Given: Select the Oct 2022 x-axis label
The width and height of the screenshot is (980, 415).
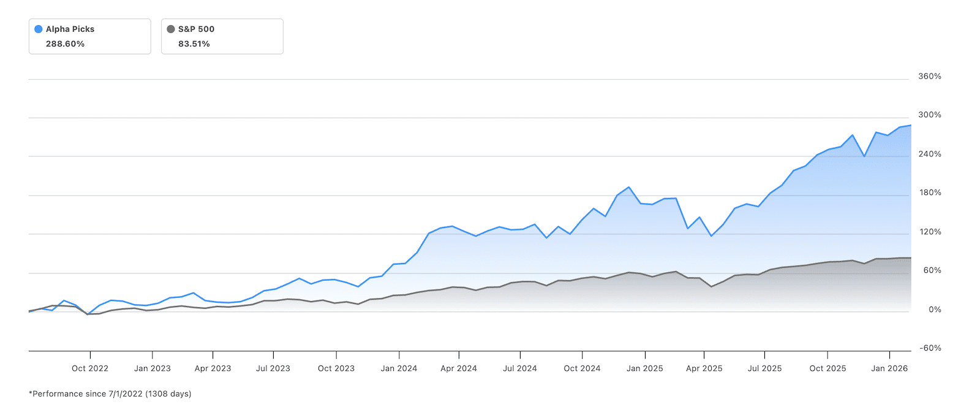Looking at the screenshot, I should pyautogui.click(x=90, y=368).
